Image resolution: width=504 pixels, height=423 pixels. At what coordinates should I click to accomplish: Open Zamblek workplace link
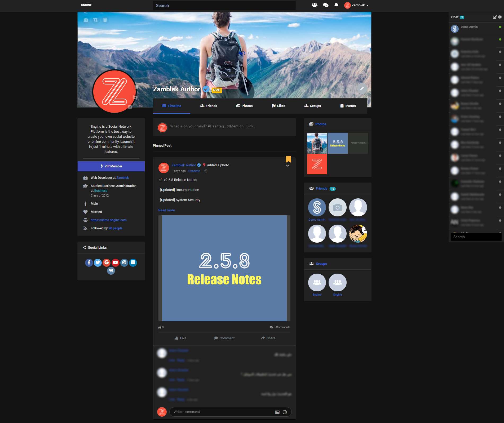(122, 178)
